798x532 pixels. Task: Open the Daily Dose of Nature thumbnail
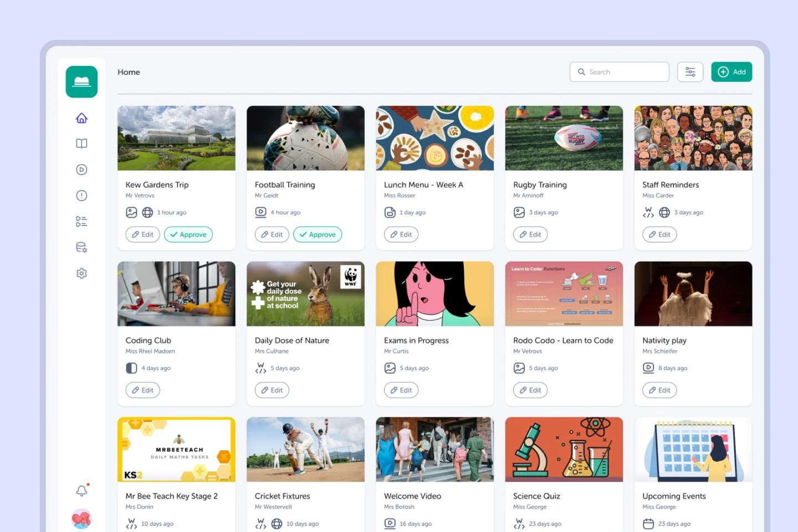click(305, 294)
